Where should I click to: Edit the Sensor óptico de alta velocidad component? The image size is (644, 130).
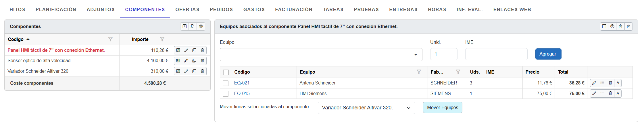click(186, 61)
